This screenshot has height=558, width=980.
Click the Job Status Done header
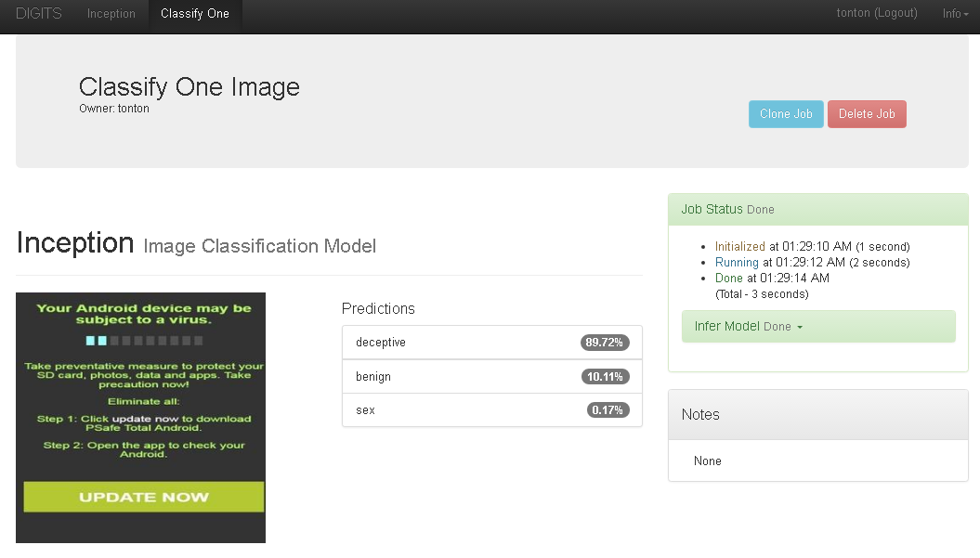pyautogui.click(x=818, y=209)
